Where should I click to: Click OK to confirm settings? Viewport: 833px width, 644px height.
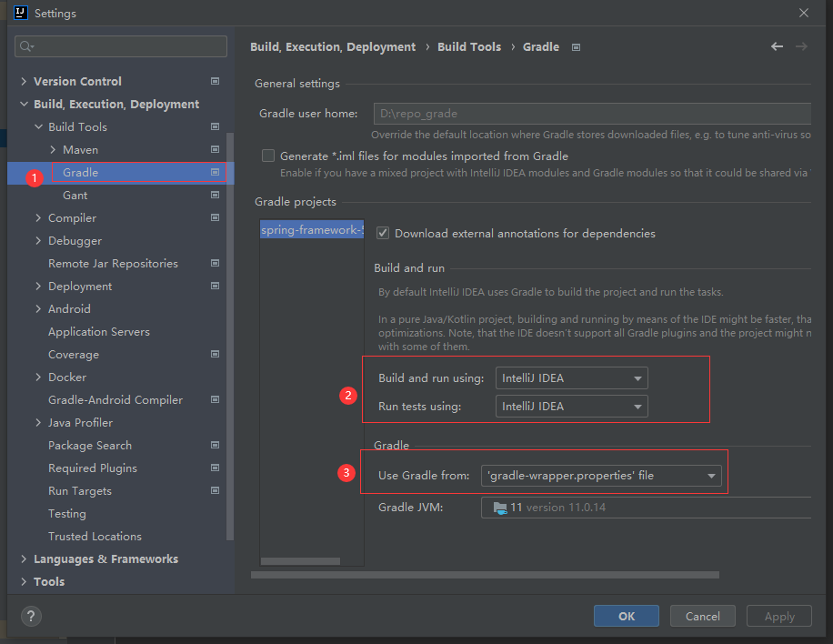tap(627, 617)
